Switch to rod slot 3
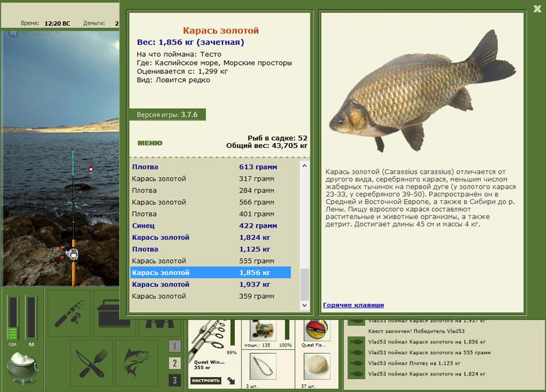 (175, 380)
